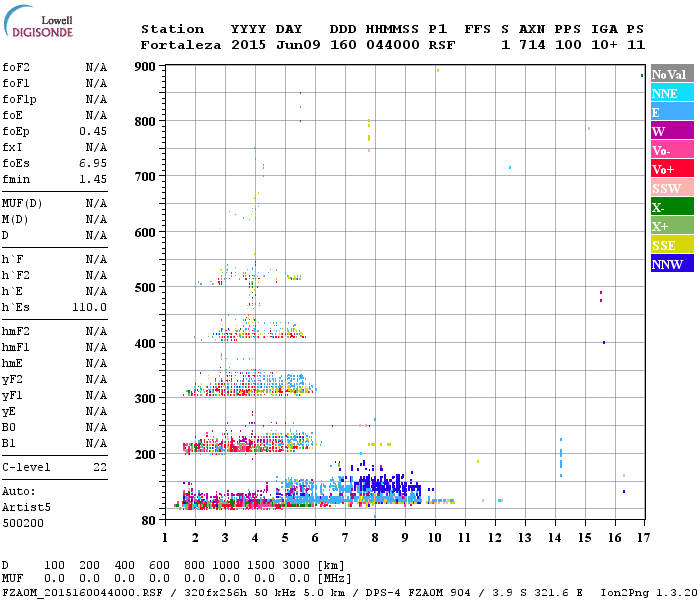Viewport: 700px width, 600px height.
Task: Click the Ion2Png 1.3.20 version text
Action: pos(649,592)
